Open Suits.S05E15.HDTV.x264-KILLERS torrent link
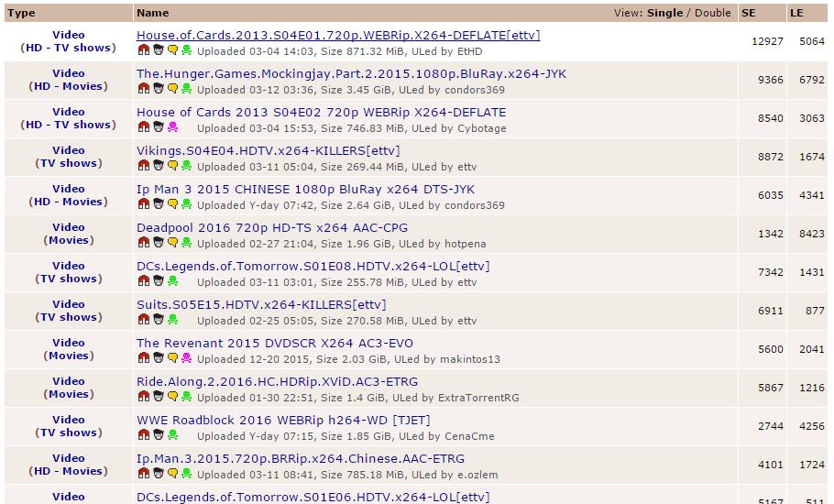The width and height of the screenshot is (834, 504). (x=261, y=304)
